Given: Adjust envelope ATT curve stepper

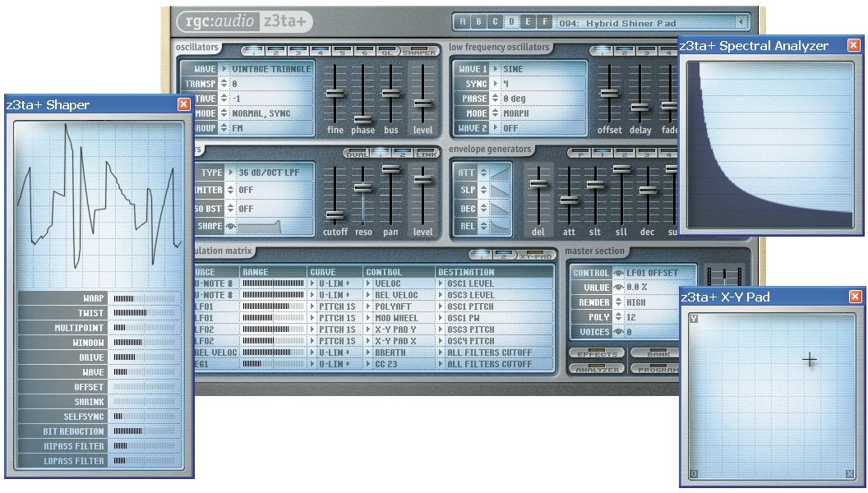Looking at the screenshot, I should click(x=483, y=173).
